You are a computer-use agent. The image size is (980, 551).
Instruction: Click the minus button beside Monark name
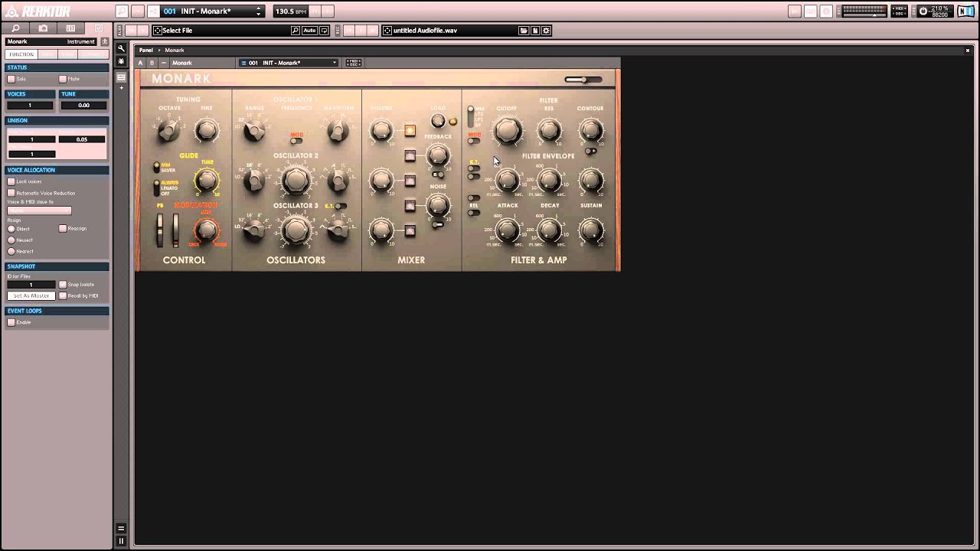[x=163, y=63]
